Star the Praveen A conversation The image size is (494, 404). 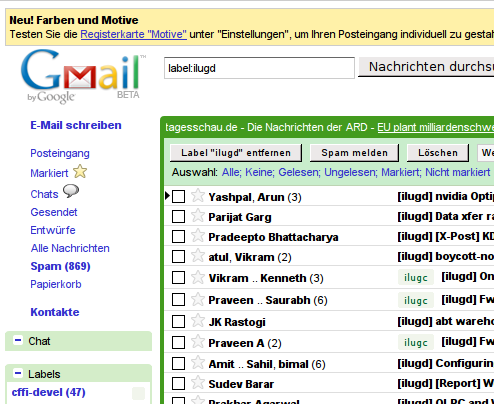click(x=198, y=342)
